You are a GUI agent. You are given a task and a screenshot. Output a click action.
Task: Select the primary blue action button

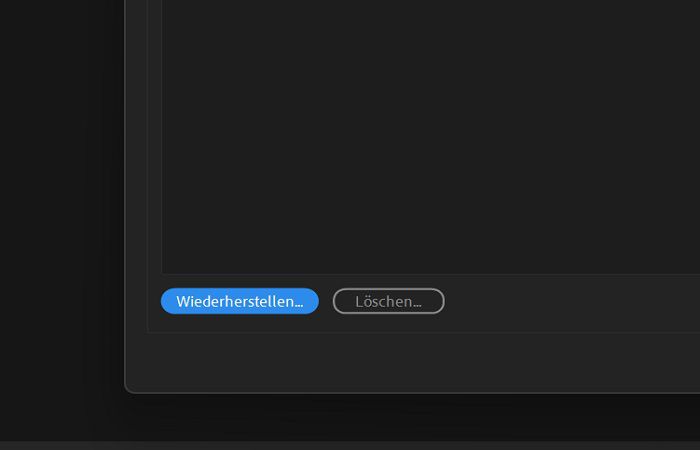(240, 301)
